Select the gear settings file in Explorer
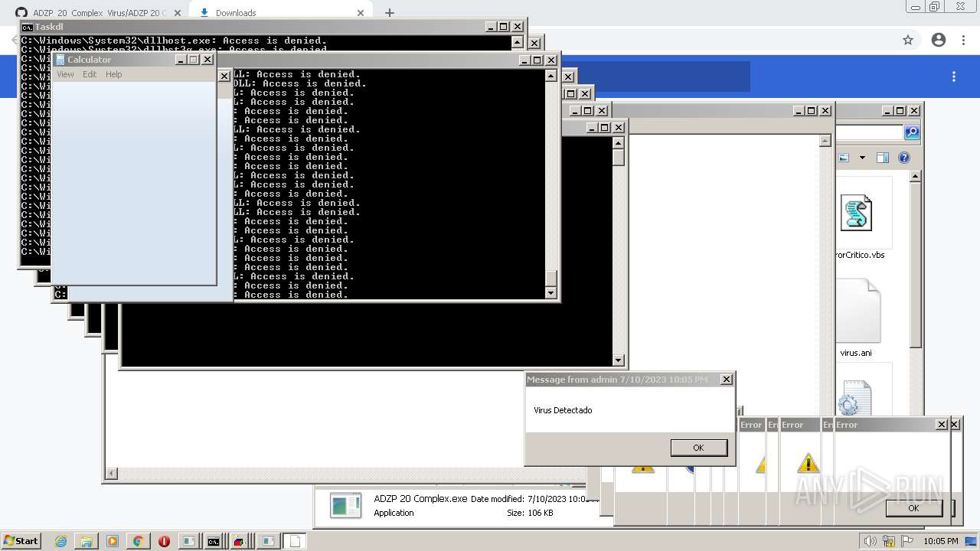This screenshot has height=551, width=980. coord(854,398)
